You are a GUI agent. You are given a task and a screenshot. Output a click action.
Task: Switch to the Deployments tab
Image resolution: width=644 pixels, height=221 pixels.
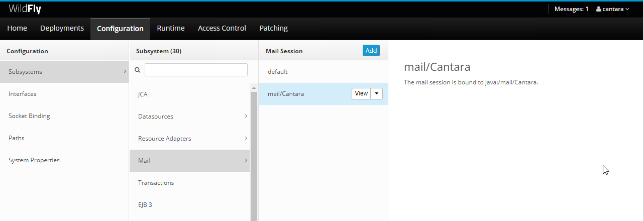62,28
